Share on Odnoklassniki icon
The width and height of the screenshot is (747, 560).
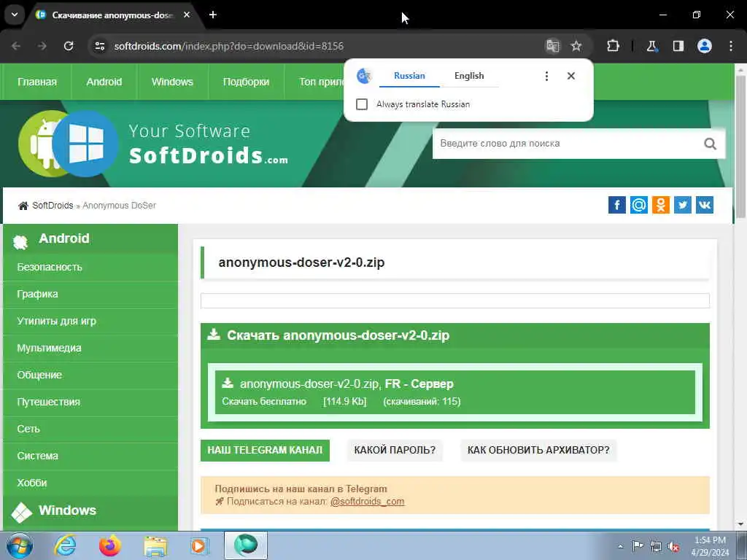pos(661,205)
